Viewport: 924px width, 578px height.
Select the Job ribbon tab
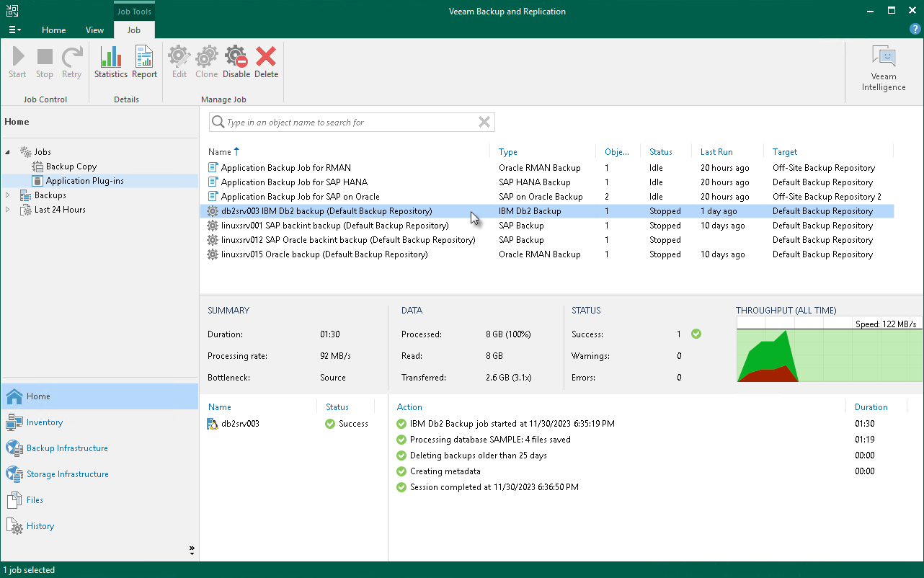(x=134, y=30)
